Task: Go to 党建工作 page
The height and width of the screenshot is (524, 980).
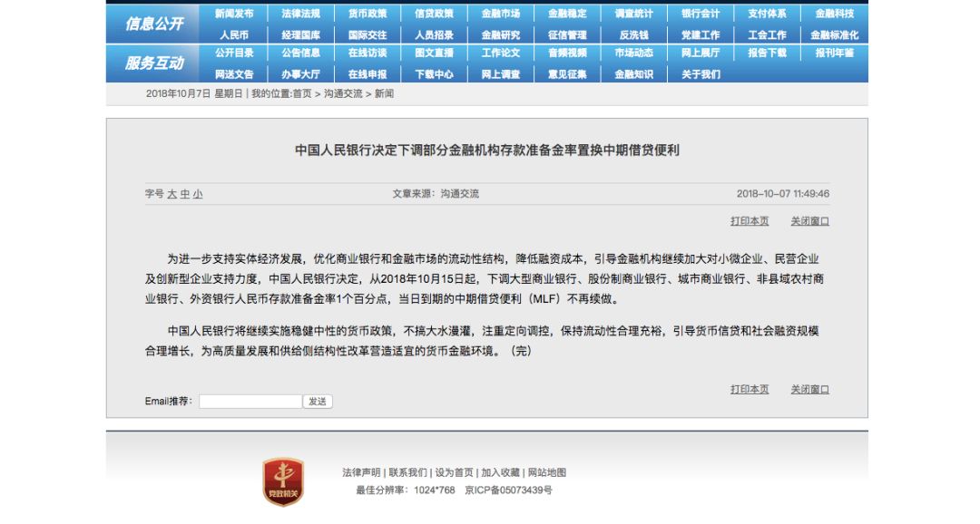Action: point(701,35)
